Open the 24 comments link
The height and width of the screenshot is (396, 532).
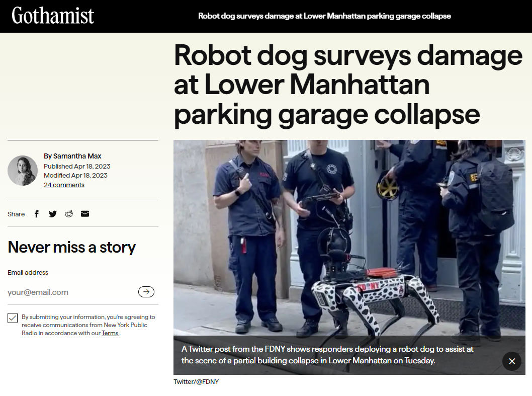click(x=64, y=185)
